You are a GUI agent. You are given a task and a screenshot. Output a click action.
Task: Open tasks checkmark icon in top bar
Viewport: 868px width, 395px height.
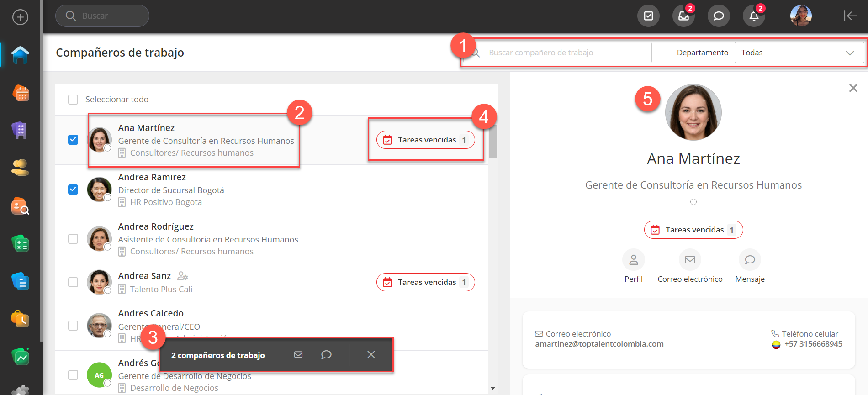tap(648, 16)
